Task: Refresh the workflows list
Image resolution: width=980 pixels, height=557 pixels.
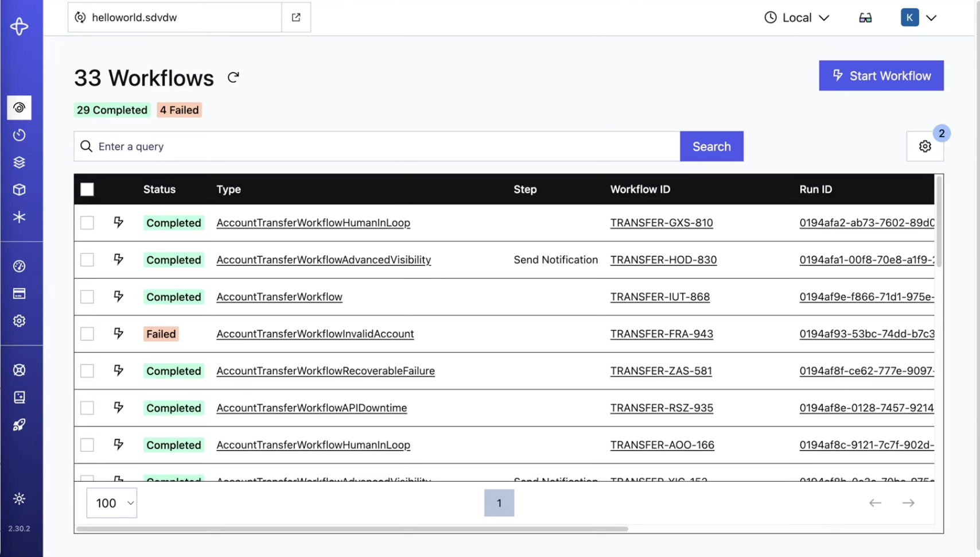Action: (233, 77)
